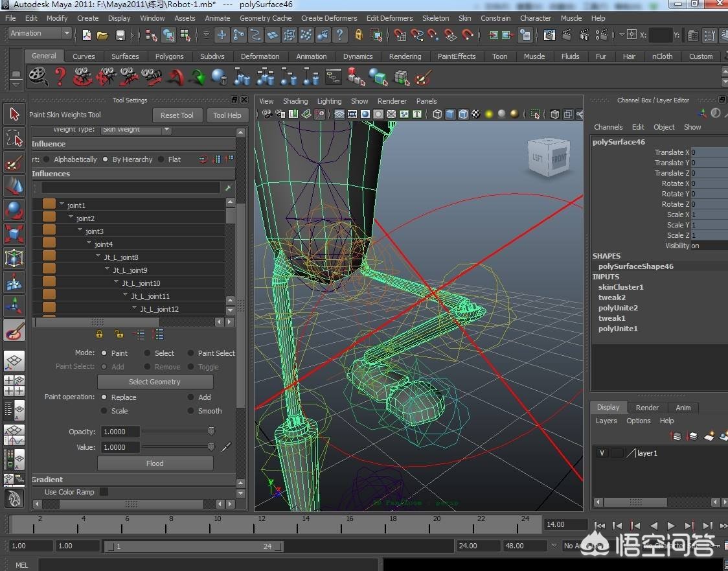Viewport: 728px width, 571px height.
Task: Collapse joint2 in influences tree
Action: tap(71, 217)
